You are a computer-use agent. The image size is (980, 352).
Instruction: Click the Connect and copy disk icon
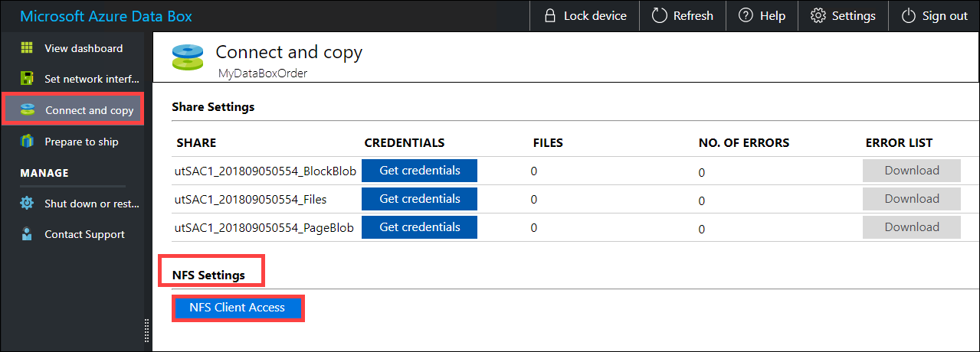click(28, 110)
